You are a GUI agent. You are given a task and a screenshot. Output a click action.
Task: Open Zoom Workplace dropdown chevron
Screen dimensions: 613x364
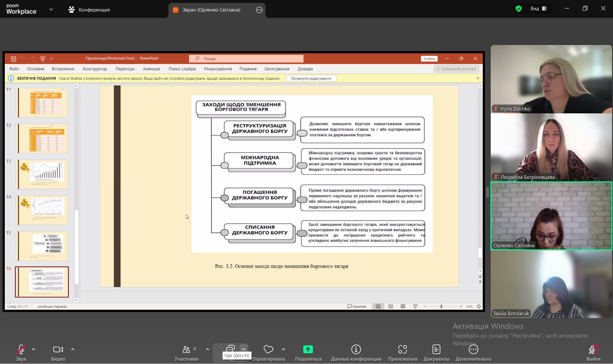pos(51,10)
